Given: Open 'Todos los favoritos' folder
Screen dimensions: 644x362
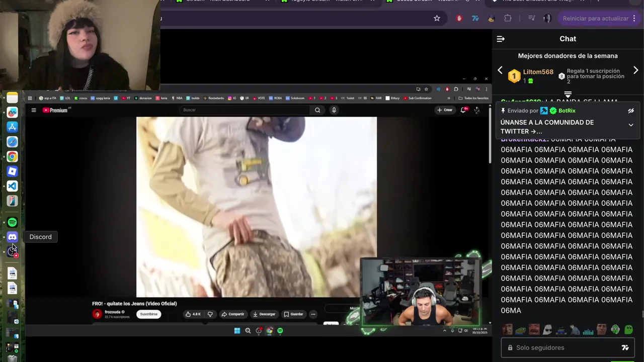Looking at the screenshot, I should [473, 98].
